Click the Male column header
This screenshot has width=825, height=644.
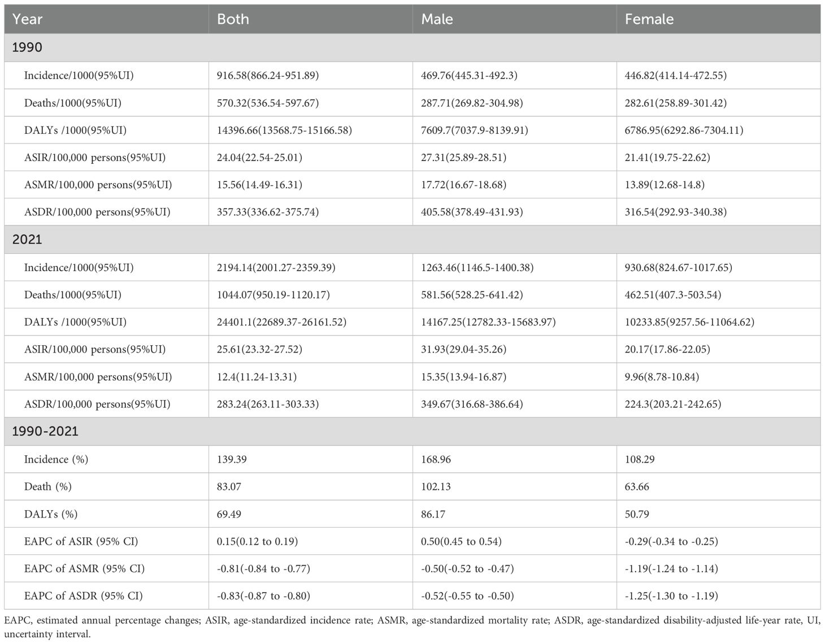tap(437, 19)
